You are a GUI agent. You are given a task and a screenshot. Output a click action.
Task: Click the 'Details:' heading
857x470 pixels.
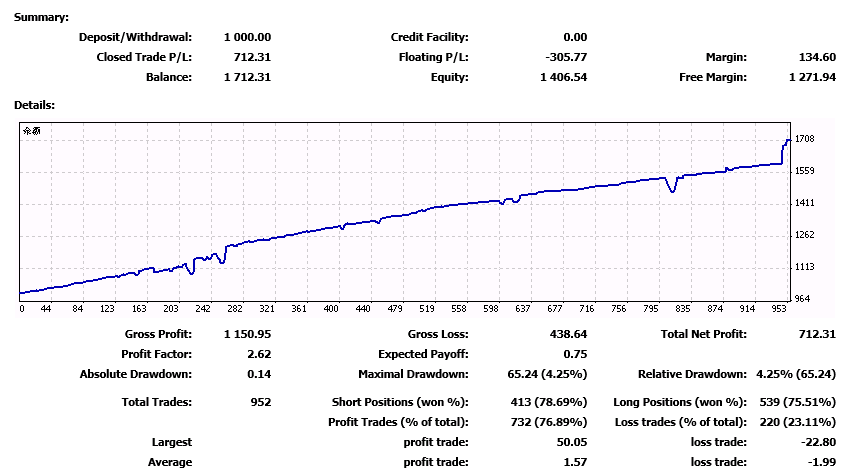[x=34, y=105]
